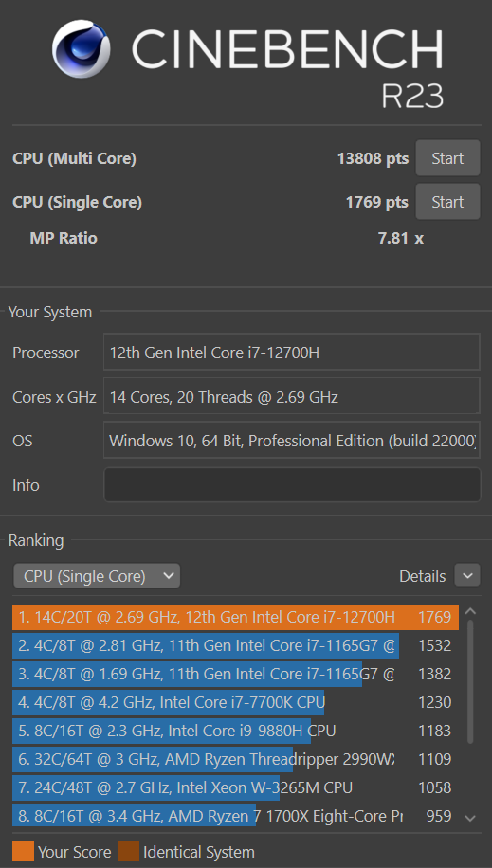The height and width of the screenshot is (868, 492).
Task: Select ranking row 7 Intel Xeon W-3265M
Action: [235, 787]
